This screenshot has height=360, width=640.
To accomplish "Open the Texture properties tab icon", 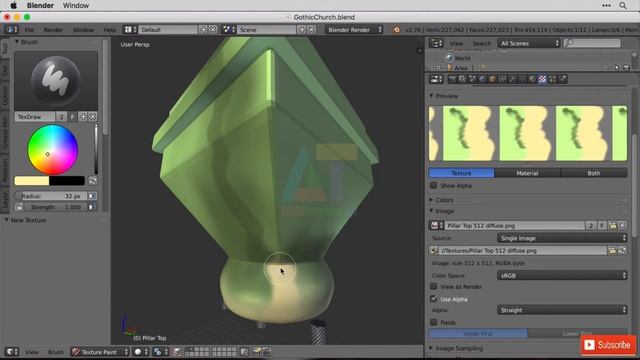I will [x=542, y=79].
